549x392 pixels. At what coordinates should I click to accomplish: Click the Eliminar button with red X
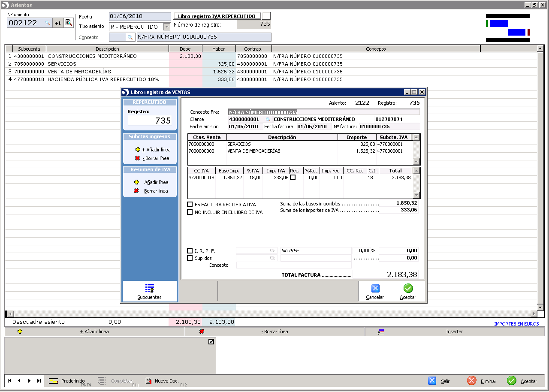[x=482, y=381]
